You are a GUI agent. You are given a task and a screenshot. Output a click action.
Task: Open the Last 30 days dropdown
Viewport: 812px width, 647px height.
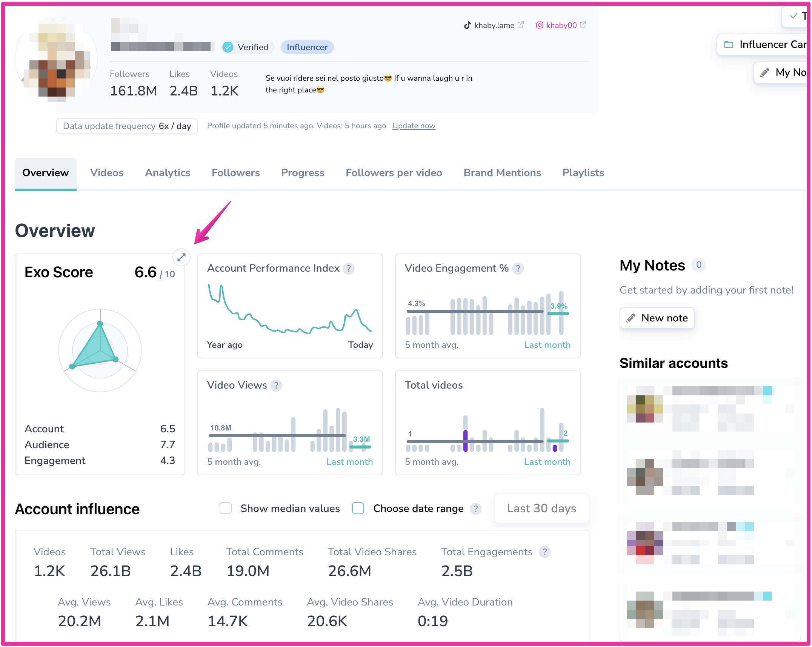(541, 509)
